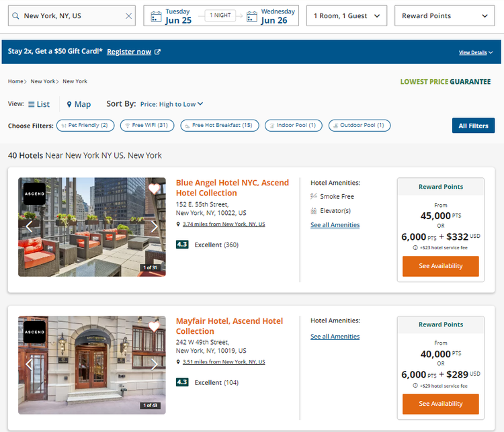Show previous photo of Mayfair Hotel
Viewport: 504px width, 432px height.
[29, 364]
